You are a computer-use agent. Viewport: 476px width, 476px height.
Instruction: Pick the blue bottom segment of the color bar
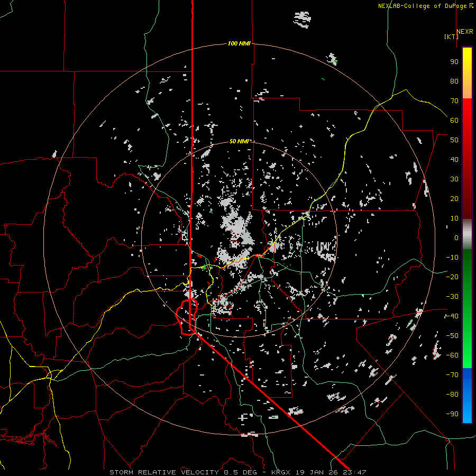467,396
